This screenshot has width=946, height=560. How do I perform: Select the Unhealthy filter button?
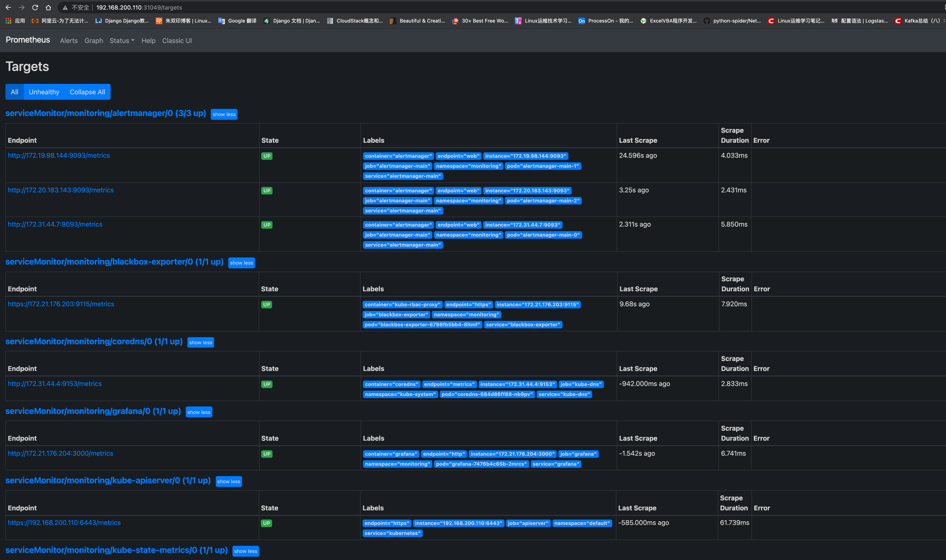click(x=44, y=92)
